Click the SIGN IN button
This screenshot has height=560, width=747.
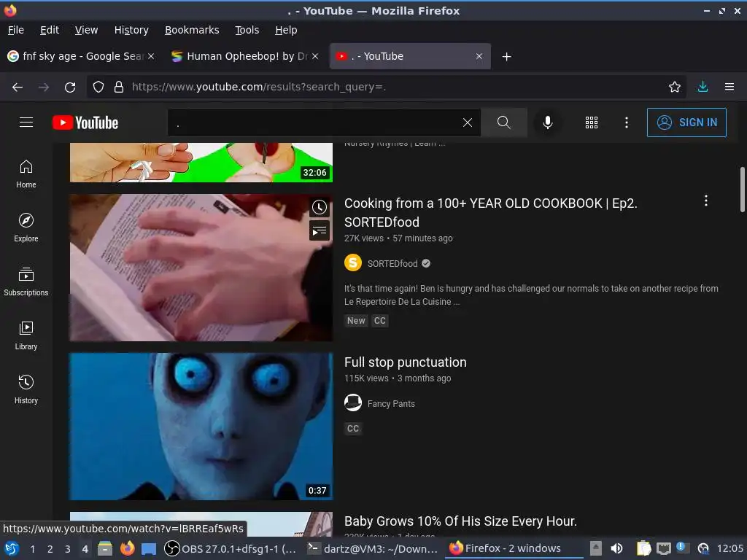(x=686, y=122)
